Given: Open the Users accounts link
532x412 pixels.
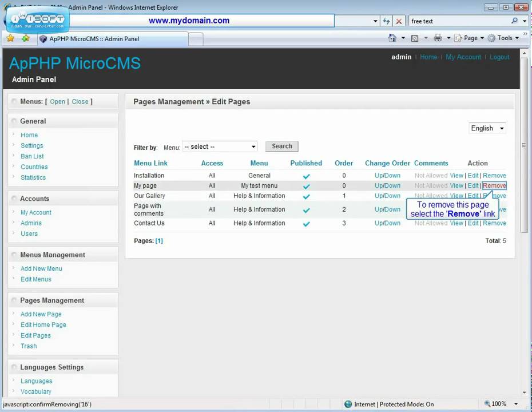Looking at the screenshot, I should pyautogui.click(x=29, y=233).
